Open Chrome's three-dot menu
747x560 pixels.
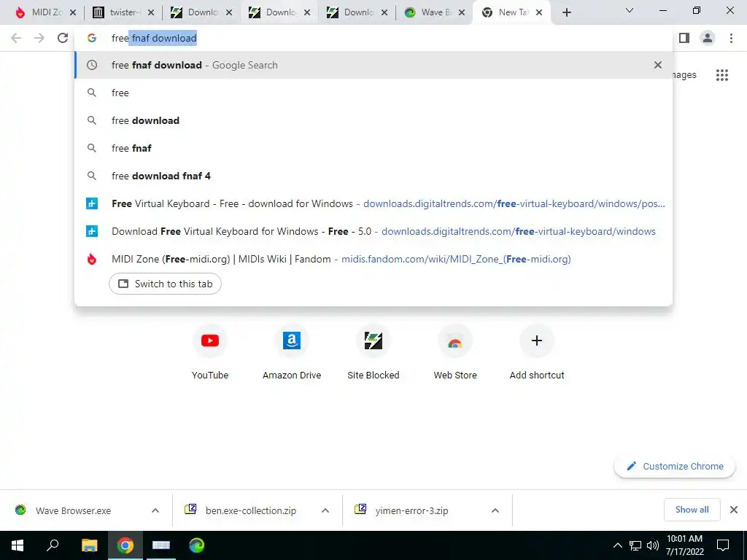coord(731,38)
